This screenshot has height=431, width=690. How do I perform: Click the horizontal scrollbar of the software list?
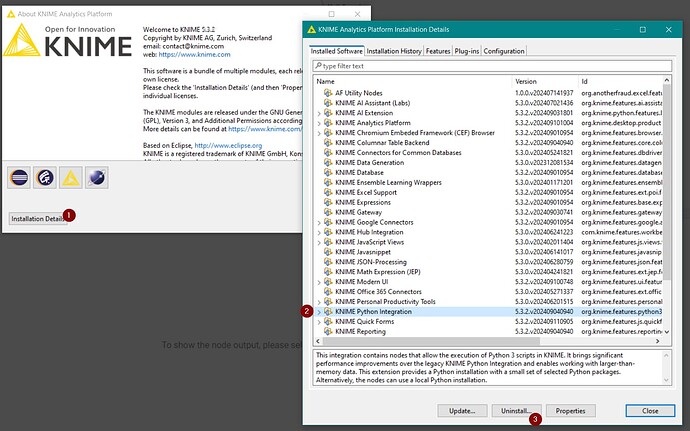431,341
